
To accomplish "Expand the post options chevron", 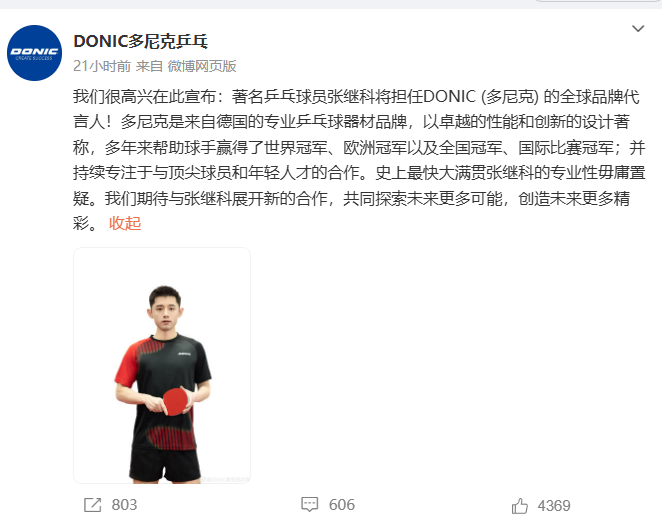I will pyautogui.click(x=638, y=29).
